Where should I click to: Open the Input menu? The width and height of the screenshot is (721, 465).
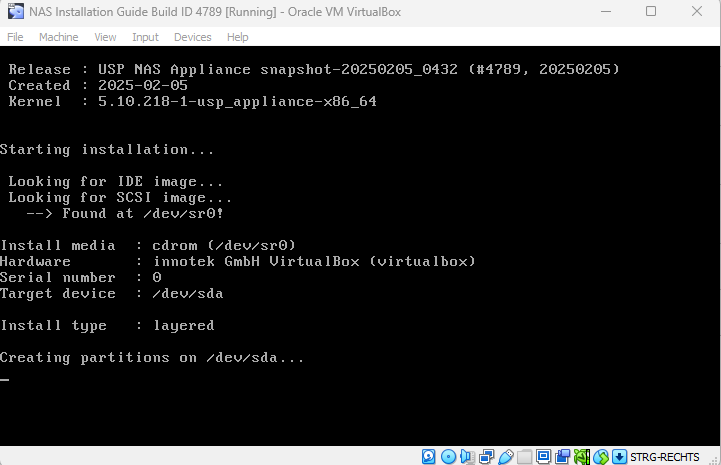145,37
